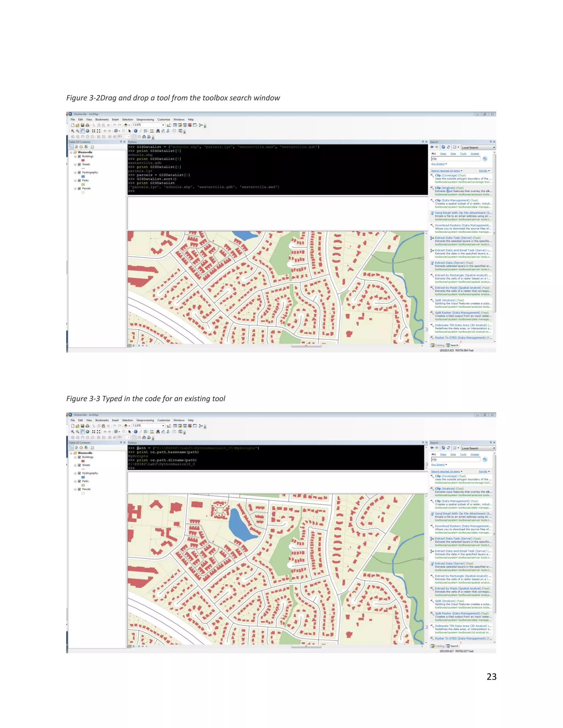
Task: Open Selection menu in Figure 3-3 window
Action: 128,420
